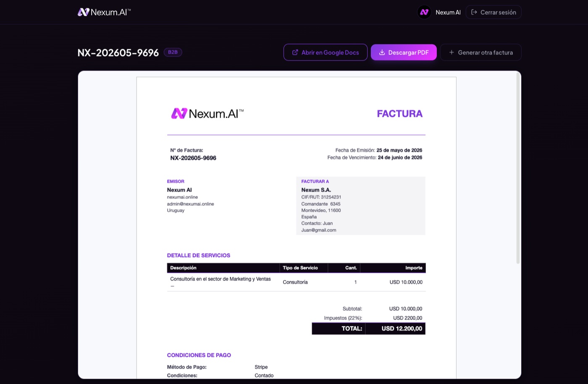Click the B2B badge next to invoice number

pos(173,52)
